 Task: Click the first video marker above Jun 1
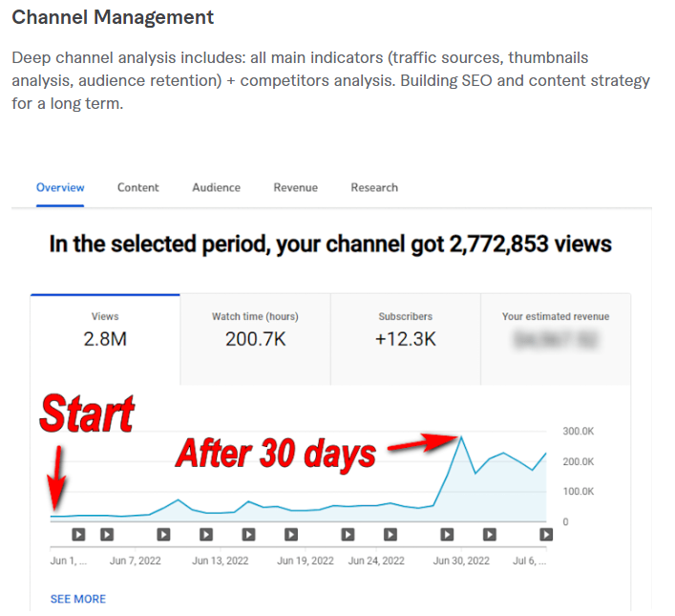[x=79, y=535]
